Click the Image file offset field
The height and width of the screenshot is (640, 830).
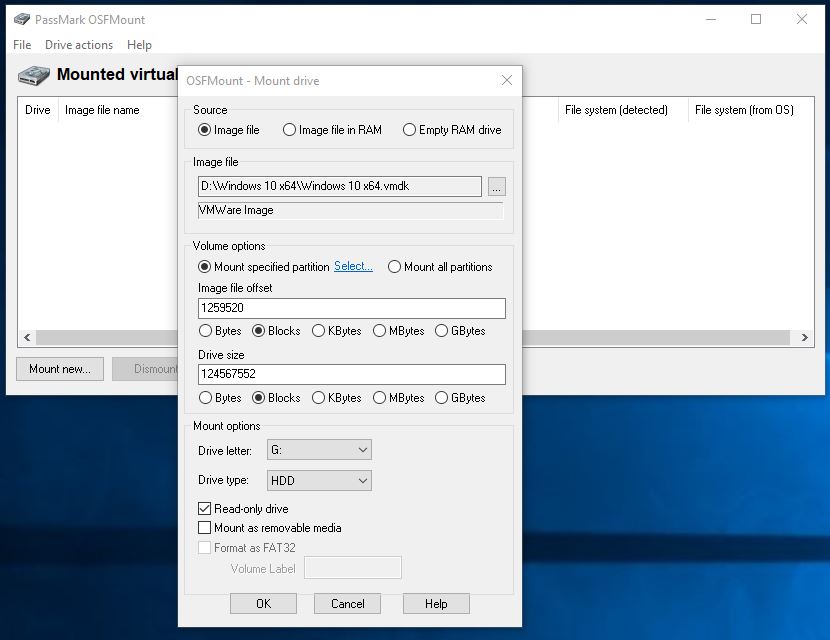[x=352, y=308]
